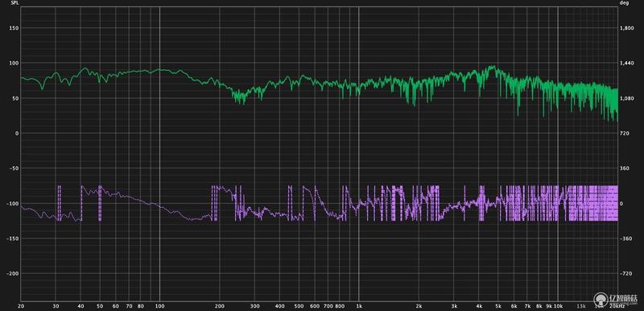The width and height of the screenshot is (644, 311).
Task: Click the mushroom logo watermark icon
Action: click(601, 298)
